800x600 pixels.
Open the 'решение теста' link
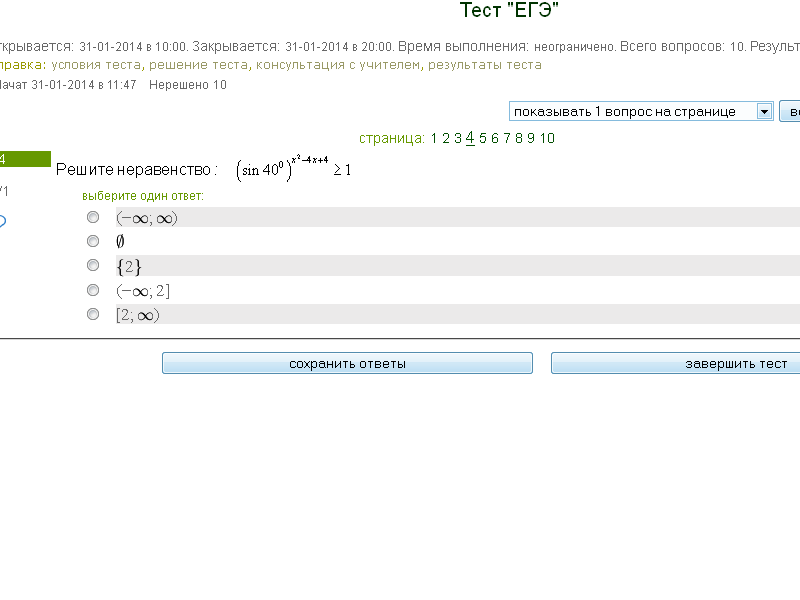pyautogui.click(x=200, y=65)
